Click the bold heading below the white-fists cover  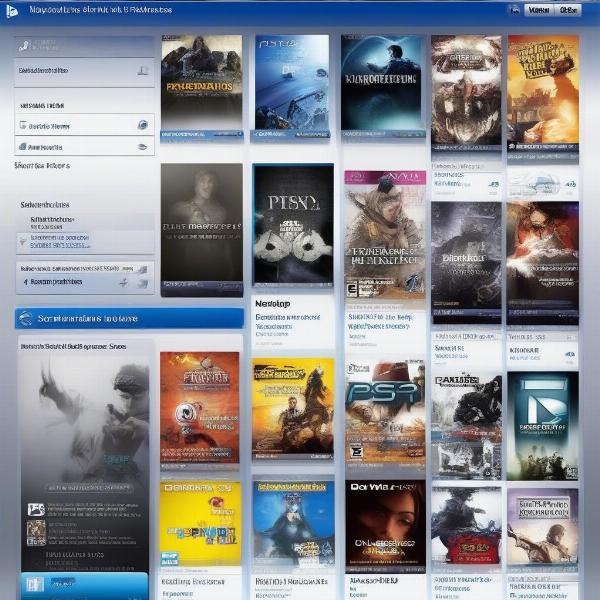pos(272,304)
